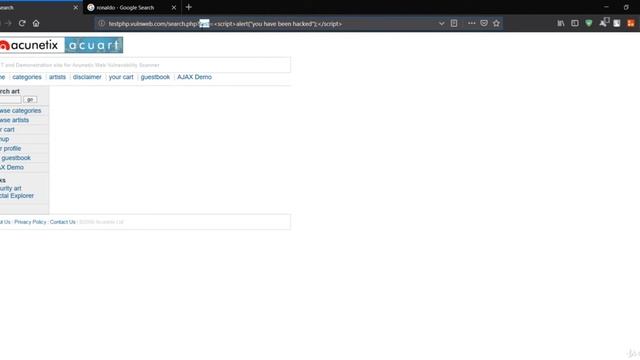
Task: Open your cart in top navigation
Action: click(121, 77)
